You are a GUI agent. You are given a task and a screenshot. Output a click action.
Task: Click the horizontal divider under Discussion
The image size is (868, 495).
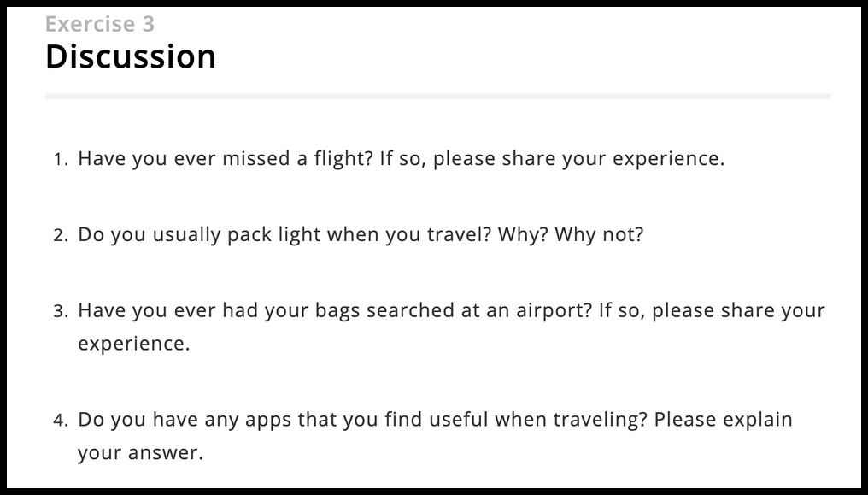[x=437, y=97]
